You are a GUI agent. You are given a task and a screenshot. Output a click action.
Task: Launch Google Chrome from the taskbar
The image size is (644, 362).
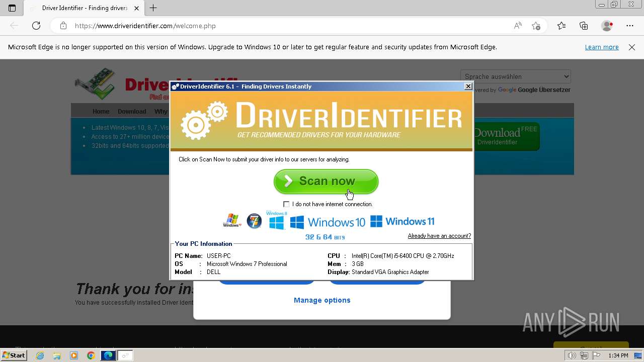pos(91,355)
